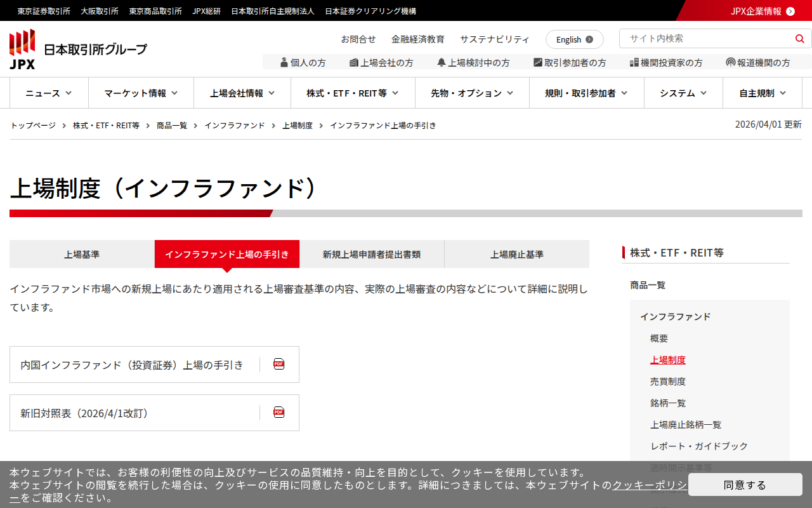Image resolution: width=812 pixels, height=508 pixels.
Task: Click the building icon for 上場会社の方
Action: click(354, 62)
